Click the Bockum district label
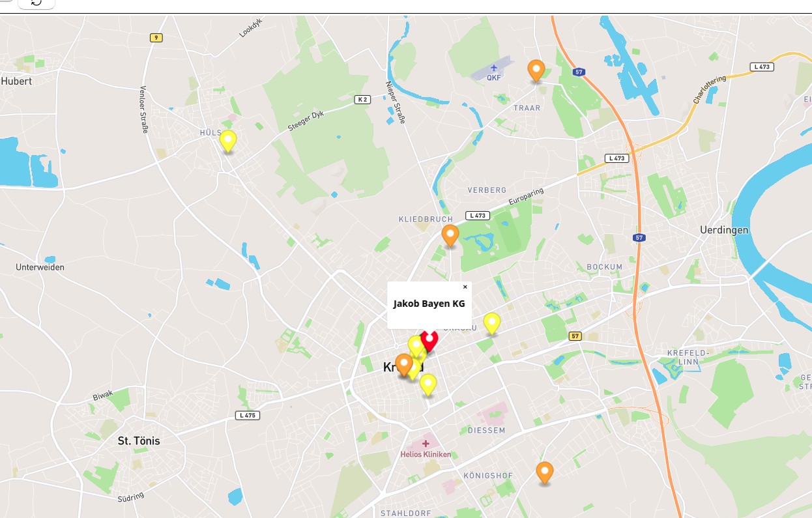The height and width of the screenshot is (518, 812). click(605, 266)
